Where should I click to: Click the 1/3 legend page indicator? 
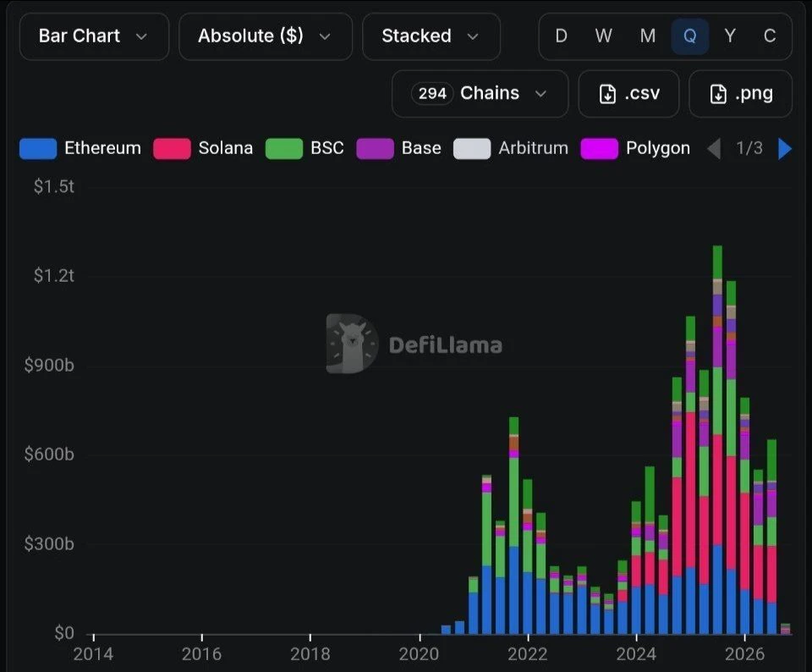[749, 148]
